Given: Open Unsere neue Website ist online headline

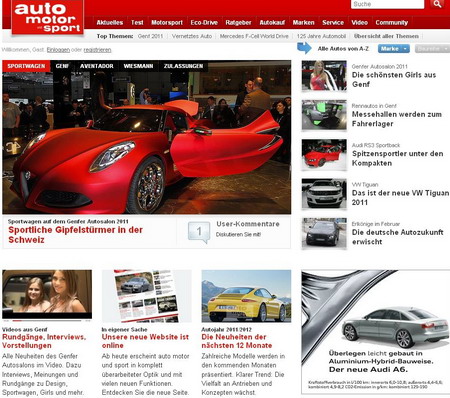Looking at the screenshot, I should point(145,341).
